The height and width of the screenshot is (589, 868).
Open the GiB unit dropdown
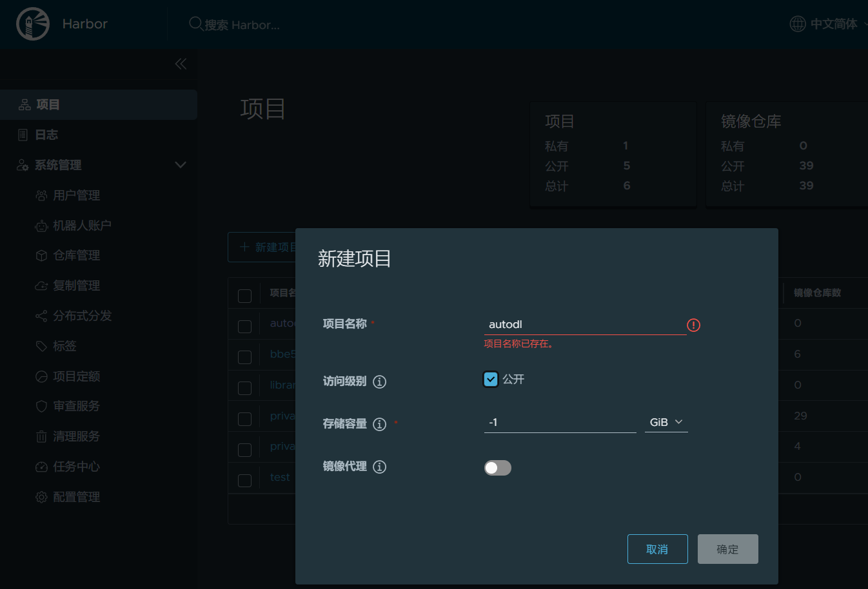(666, 422)
